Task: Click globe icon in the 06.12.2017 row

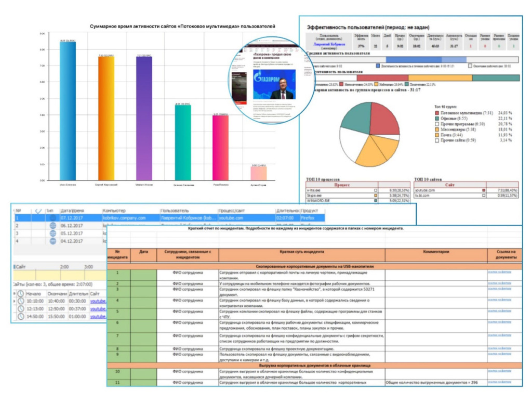Action: tap(52, 226)
